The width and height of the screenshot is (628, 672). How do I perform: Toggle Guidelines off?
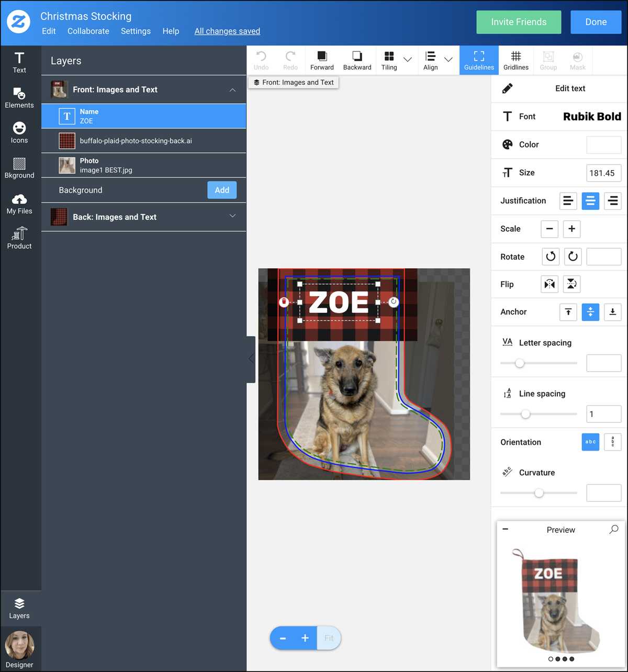point(479,60)
